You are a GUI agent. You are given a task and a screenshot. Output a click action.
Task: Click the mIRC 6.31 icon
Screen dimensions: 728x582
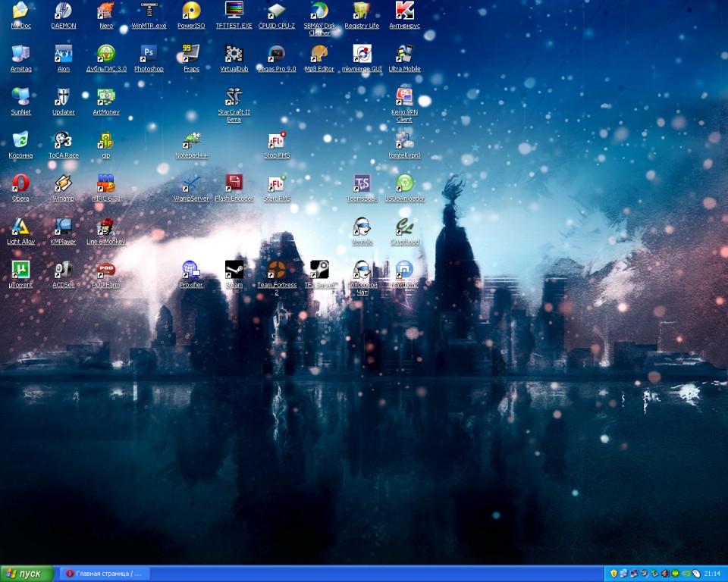click(x=106, y=183)
